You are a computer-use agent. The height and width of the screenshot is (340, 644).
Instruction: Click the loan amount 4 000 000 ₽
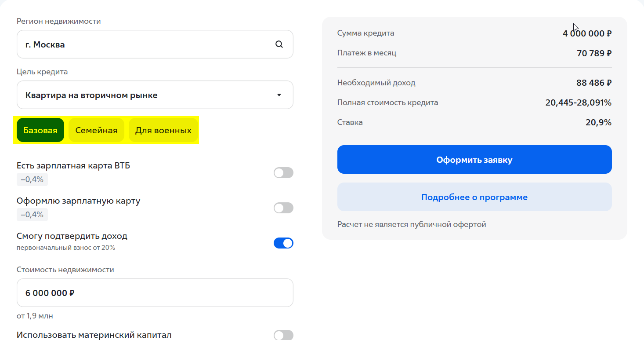(586, 33)
